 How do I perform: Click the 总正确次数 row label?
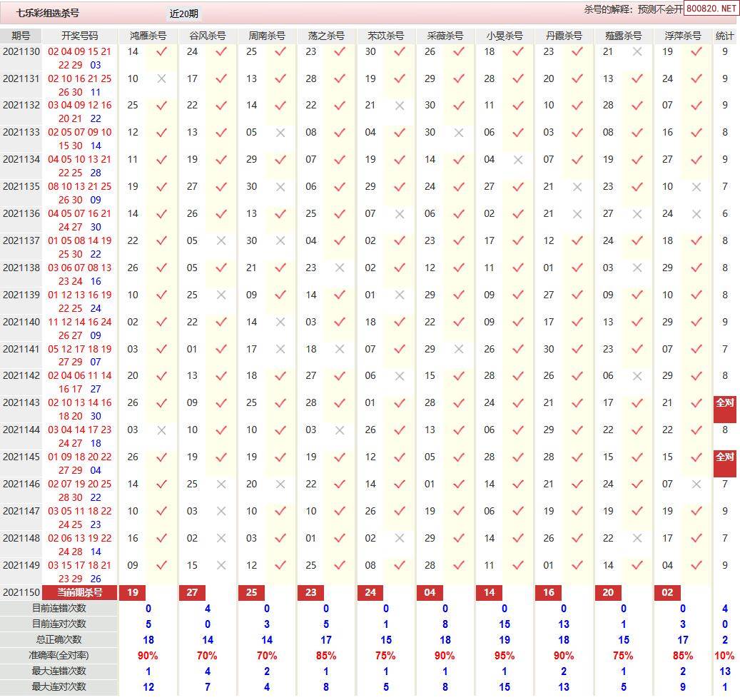pos(59,640)
